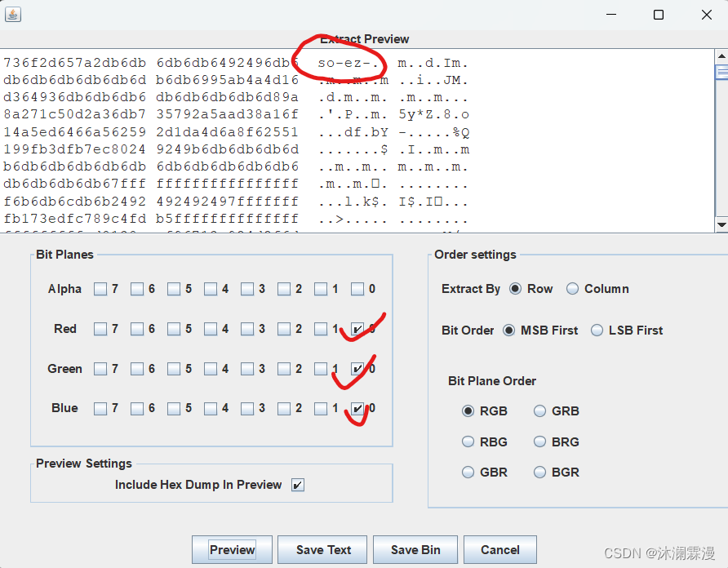The width and height of the screenshot is (728, 568).
Task: Select Blue bit plane 4 checkbox
Action: (x=211, y=409)
